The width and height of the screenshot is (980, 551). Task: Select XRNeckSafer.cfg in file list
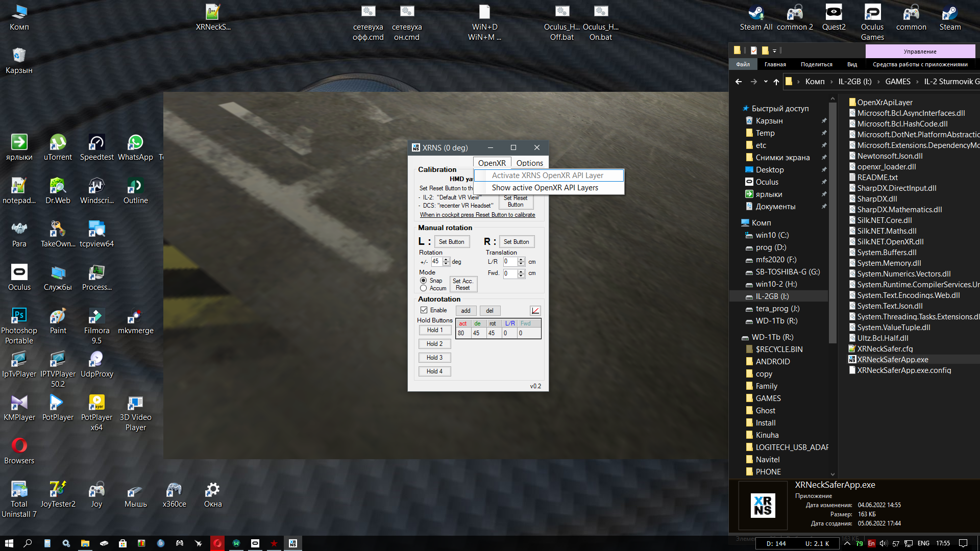click(885, 349)
